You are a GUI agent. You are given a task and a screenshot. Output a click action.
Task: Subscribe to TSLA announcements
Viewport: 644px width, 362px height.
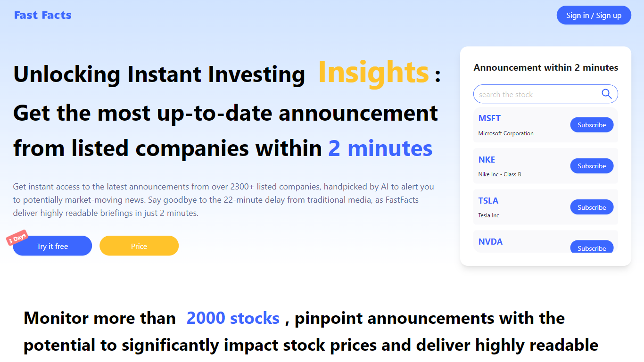tap(592, 207)
